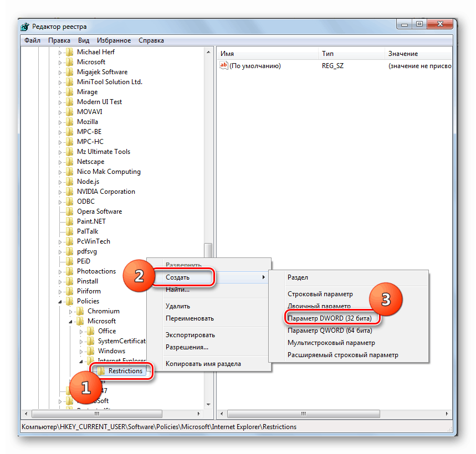476x454 pixels.
Task: Click the NVIDIA Corporation folder icon
Action: pyautogui.click(x=70, y=192)
